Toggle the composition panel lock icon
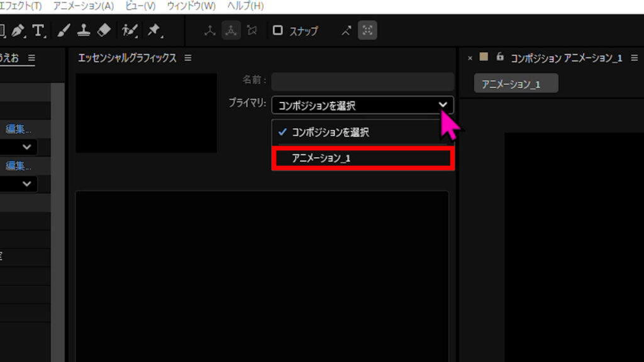 pos(500,57)
